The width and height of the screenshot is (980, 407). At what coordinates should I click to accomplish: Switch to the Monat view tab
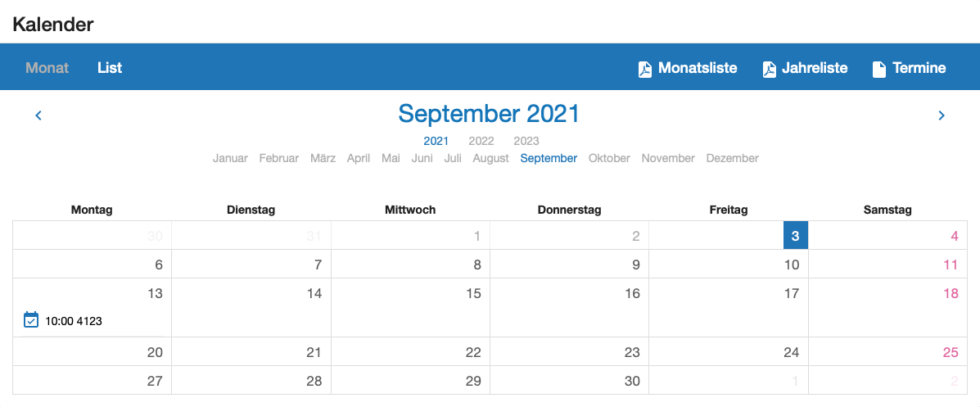click(x=47, y=68)
